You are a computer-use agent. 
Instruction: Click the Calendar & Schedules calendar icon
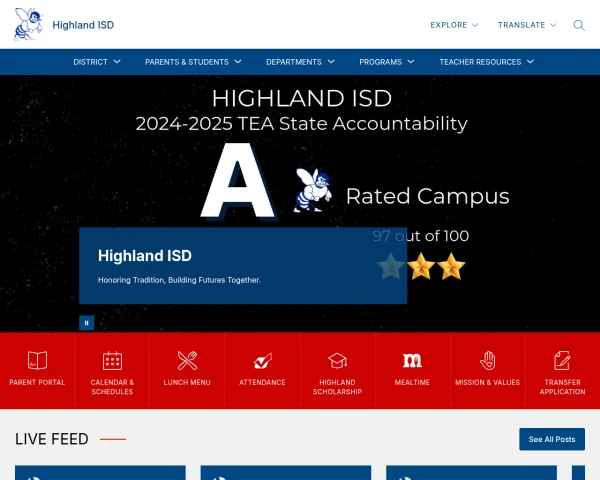coord(112,360)
